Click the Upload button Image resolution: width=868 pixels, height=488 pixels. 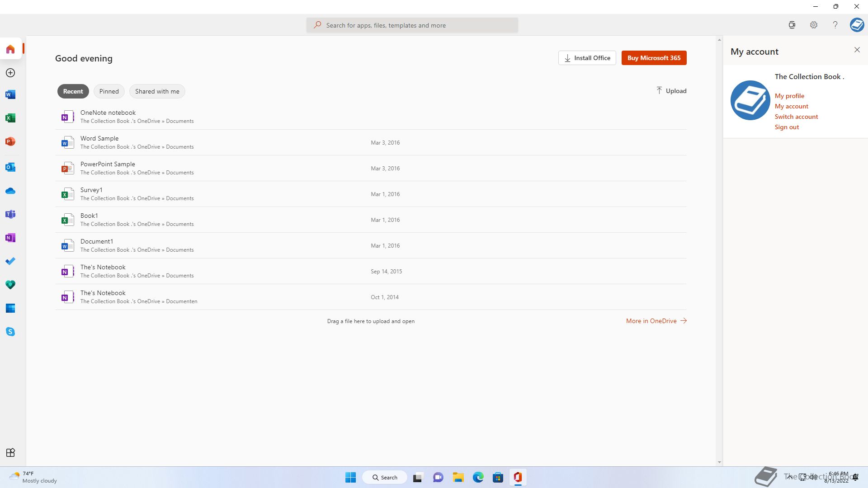[x=671, y=91]
